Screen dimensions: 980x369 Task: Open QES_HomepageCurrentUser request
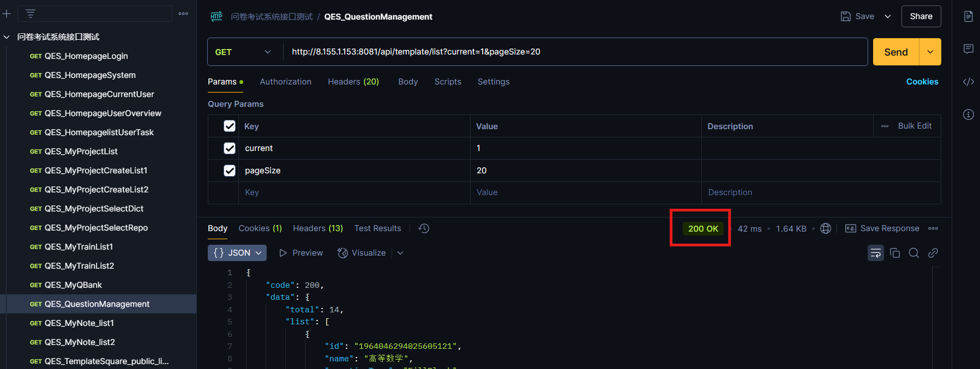99,94
